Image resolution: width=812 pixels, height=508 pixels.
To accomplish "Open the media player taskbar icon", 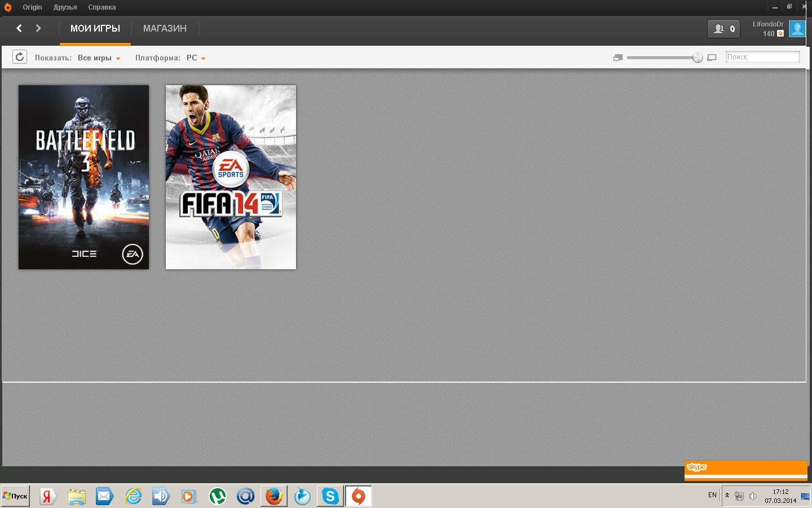I will 189,496.
